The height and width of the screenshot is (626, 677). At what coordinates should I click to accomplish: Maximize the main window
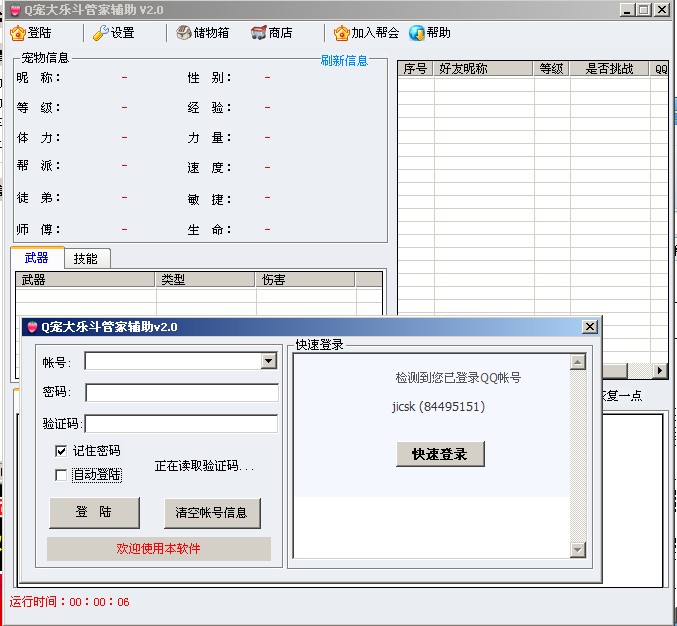(644, 9)
